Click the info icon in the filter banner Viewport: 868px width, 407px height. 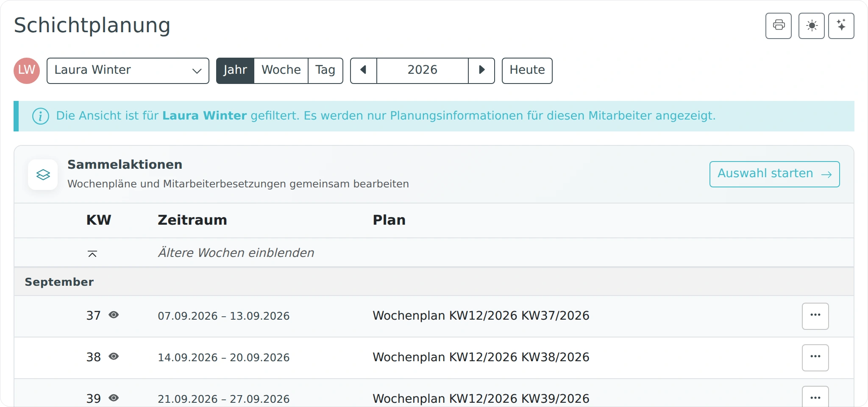(x=41, y=116)
